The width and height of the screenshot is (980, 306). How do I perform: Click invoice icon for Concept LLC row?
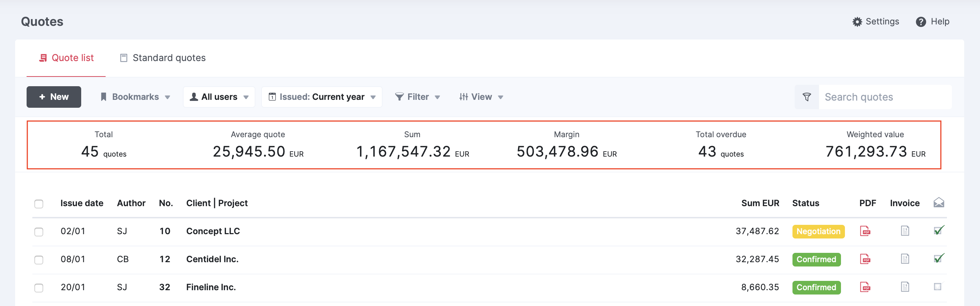click(905, 231)
